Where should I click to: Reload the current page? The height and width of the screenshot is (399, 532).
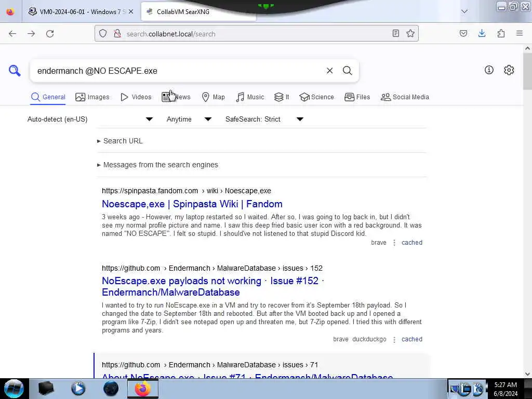50,34
